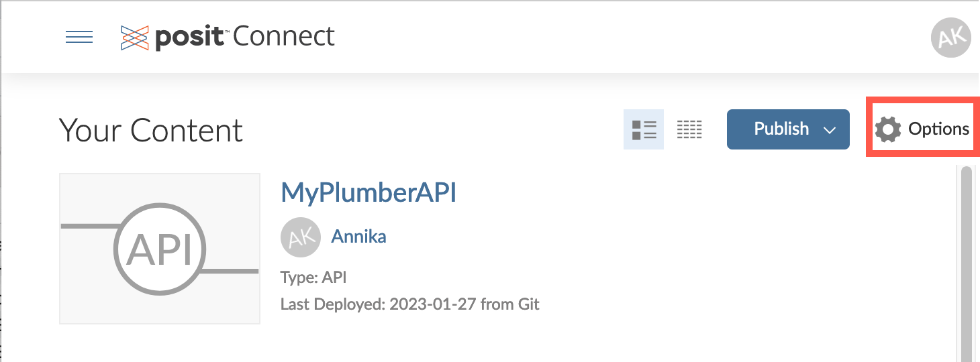The width and height of the screenshot is (980, 362).
Task: Open the Annika owner link
Action: click(x=358, y=237)
